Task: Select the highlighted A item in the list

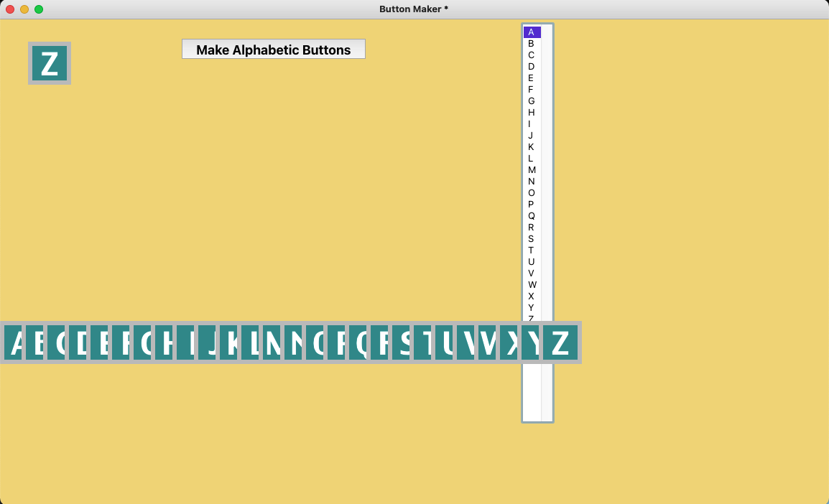Action: click(532, 32)
